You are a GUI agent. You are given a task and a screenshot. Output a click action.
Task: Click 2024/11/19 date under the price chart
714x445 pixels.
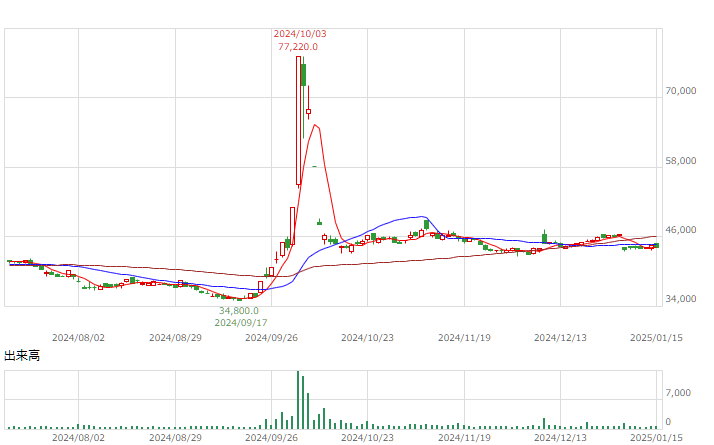[464, 338]
